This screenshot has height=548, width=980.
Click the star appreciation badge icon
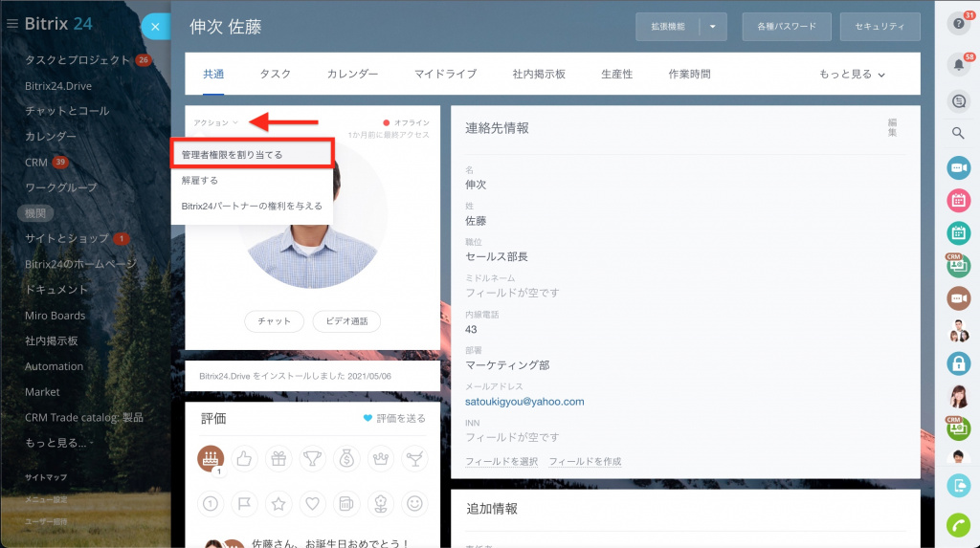pos(278,501)
